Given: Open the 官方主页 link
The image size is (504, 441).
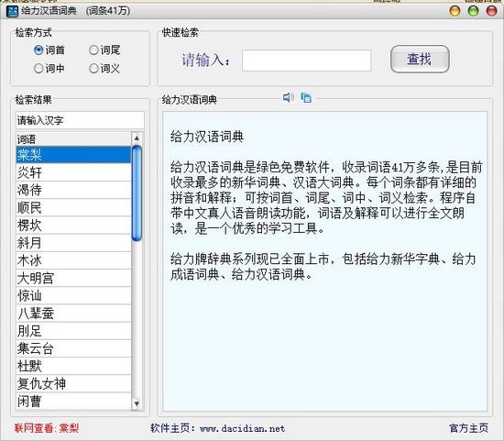Looking at the screenshot, I should (x=468, y=428).
